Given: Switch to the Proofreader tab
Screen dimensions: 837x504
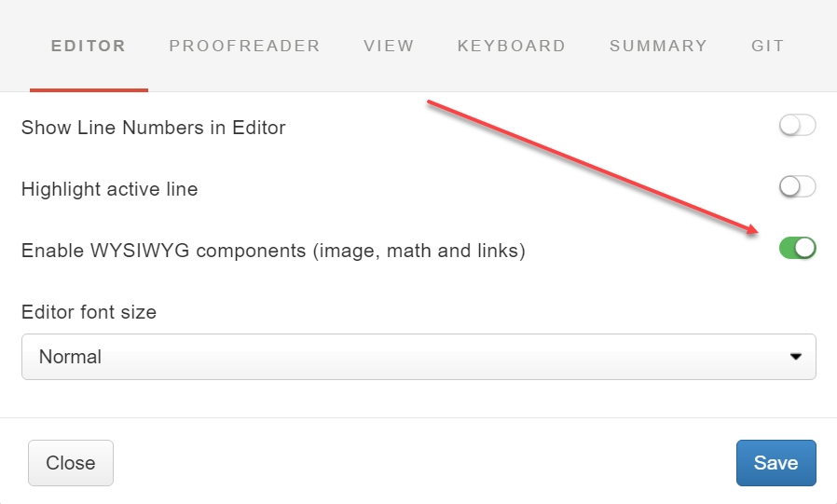Looking at the screenshot, I should coord(244,46).
